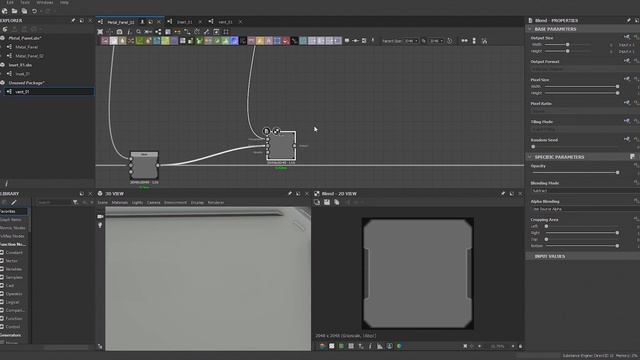
Task: Toggle Output Size inheritance icon
Action: 627,38
